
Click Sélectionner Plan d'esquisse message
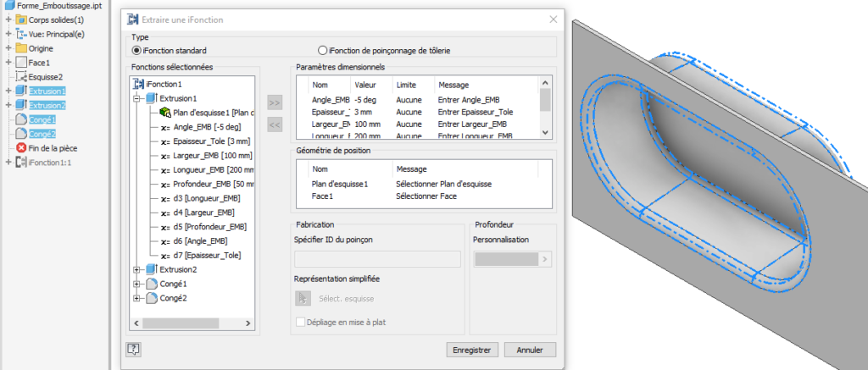[x=444, y=185]
